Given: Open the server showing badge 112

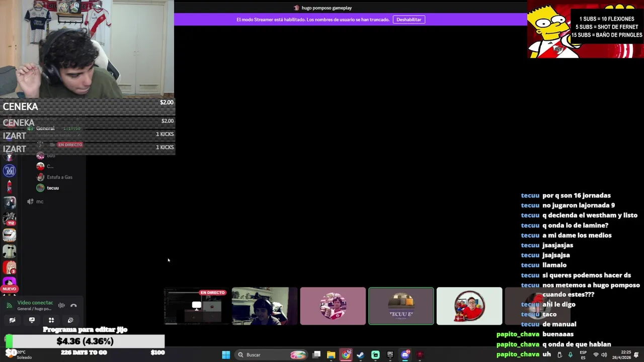Looking at the screenshot, I should tap(10, 218).
